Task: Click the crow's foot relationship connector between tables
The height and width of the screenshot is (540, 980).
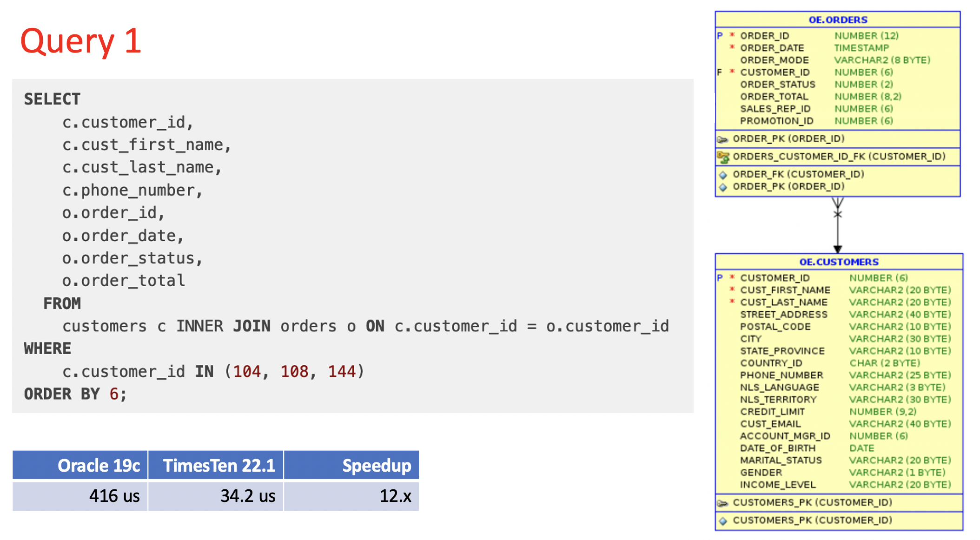Action: click(837, 215)
